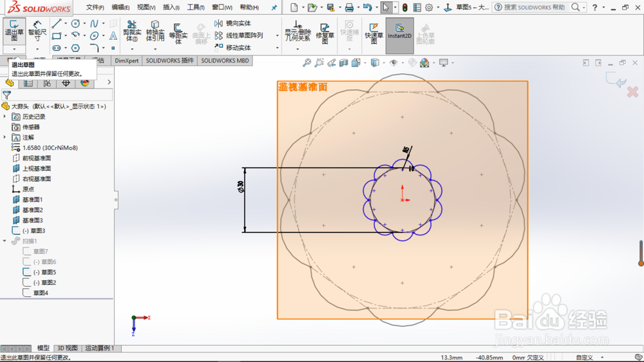Open the Linear Sketch Pattern dropdown arrow
The height and width of the screenshot is (362, 644).
click(277, 35)
